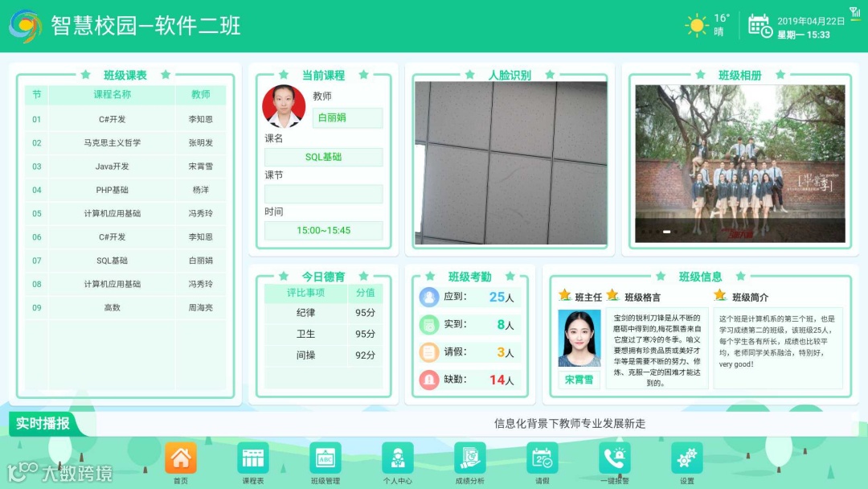Click the empty 课节 field

[323, 194]
